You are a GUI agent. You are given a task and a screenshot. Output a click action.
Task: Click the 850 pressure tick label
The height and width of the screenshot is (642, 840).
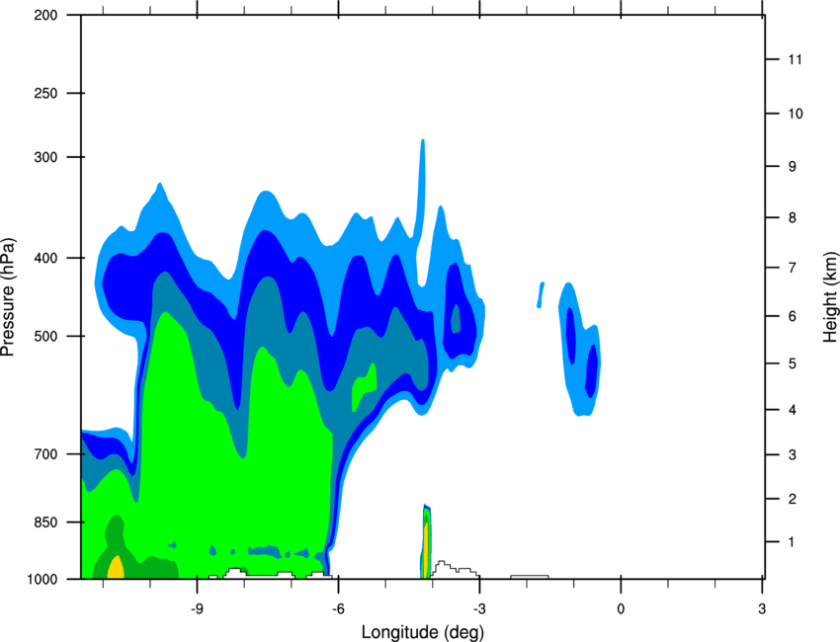tap(45, 522)
